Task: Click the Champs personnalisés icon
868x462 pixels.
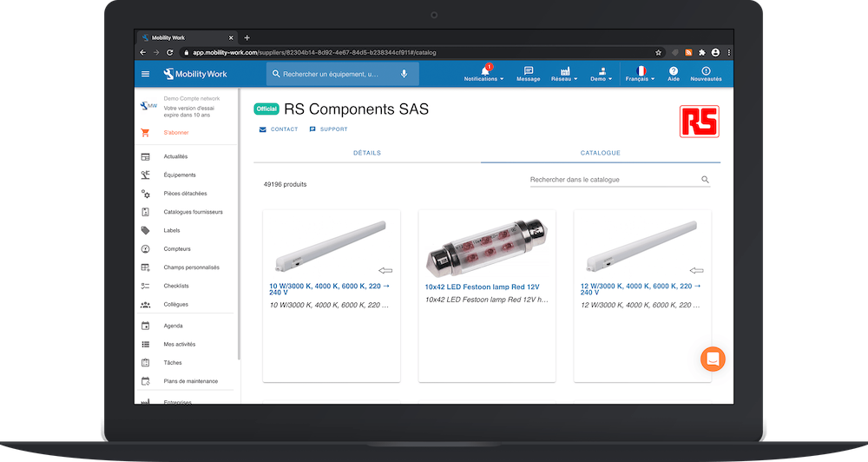Action: tap(145, 267)
